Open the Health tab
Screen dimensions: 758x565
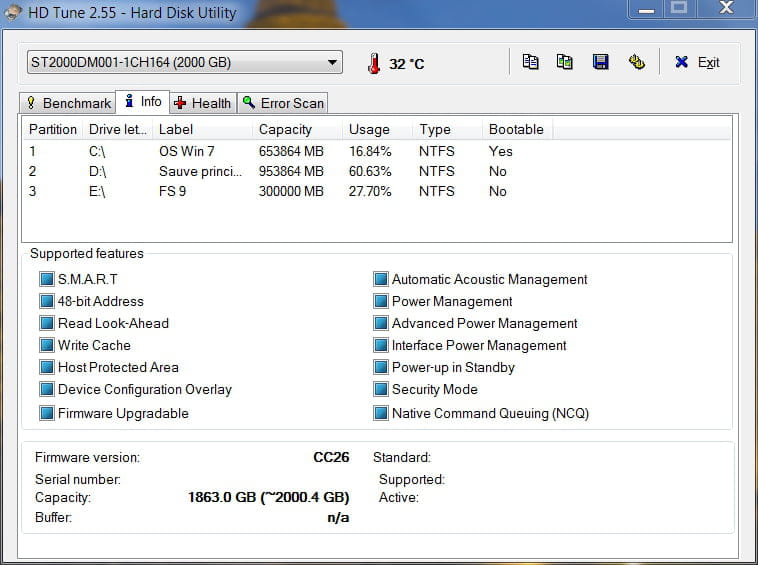[x=203, y=103]
